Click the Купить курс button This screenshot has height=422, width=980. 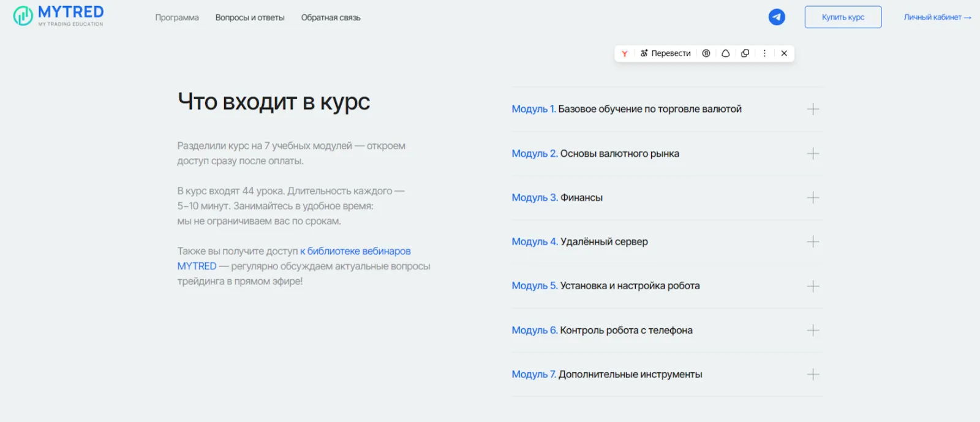843,17
